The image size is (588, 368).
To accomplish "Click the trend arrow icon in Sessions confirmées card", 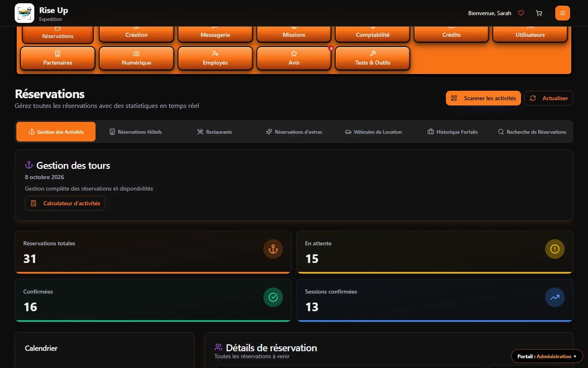I will pyautogui.click(x=555, y=297).
